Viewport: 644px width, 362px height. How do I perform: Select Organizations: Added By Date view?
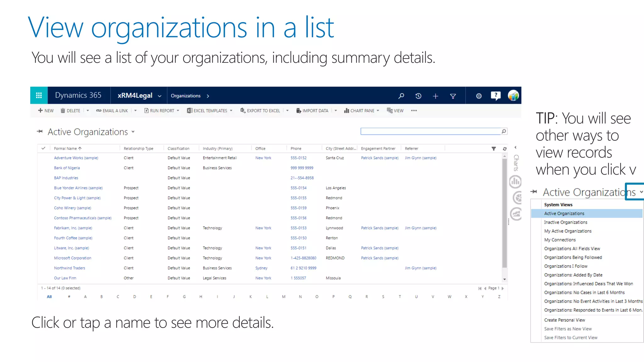pos(573,275)
